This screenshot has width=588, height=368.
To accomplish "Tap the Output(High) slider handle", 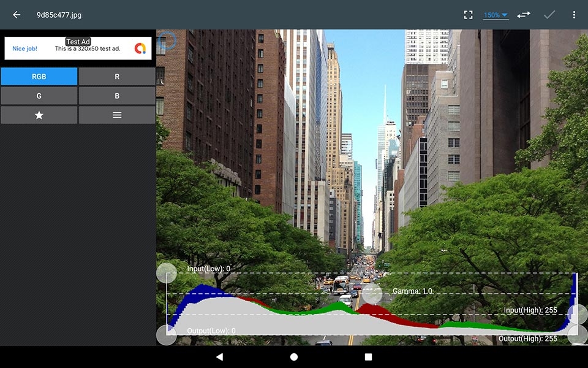I will [x=576, y=334].
